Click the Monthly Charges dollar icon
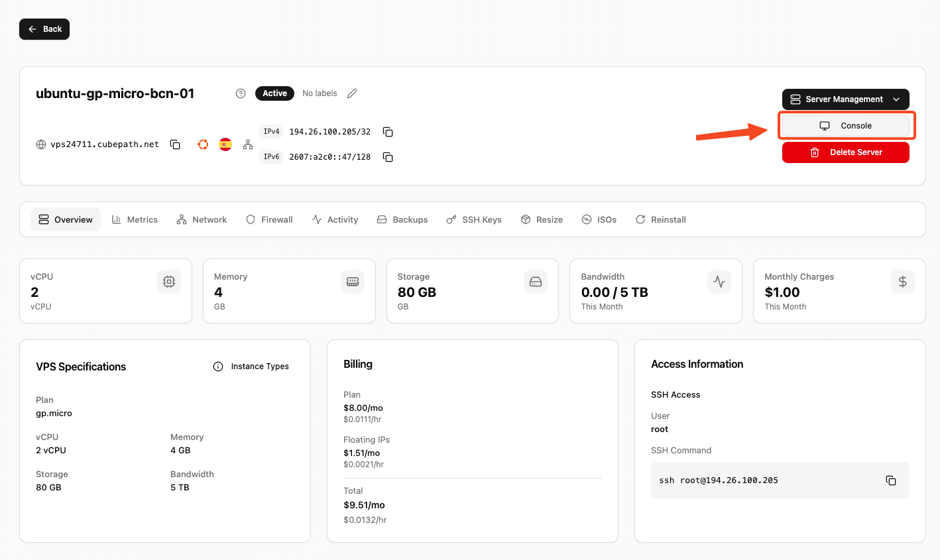 [x=902, y=282]
